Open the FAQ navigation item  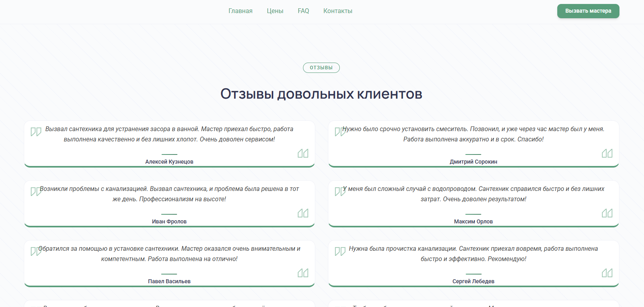pyautogui.click(x=303, y=11)
